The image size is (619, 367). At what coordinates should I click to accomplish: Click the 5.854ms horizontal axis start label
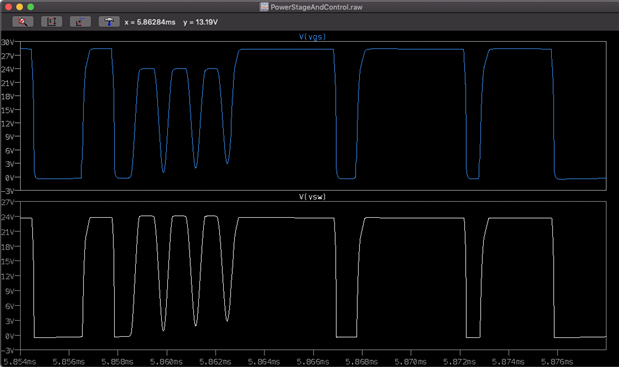19,361
